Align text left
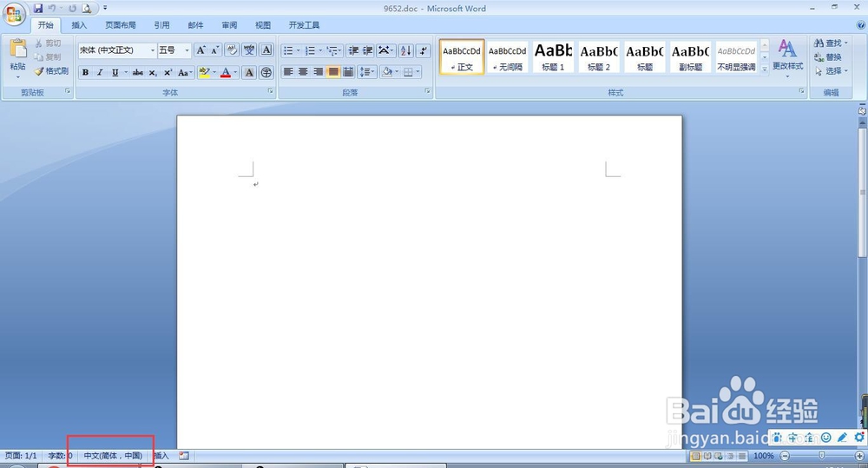 (288, 72)
